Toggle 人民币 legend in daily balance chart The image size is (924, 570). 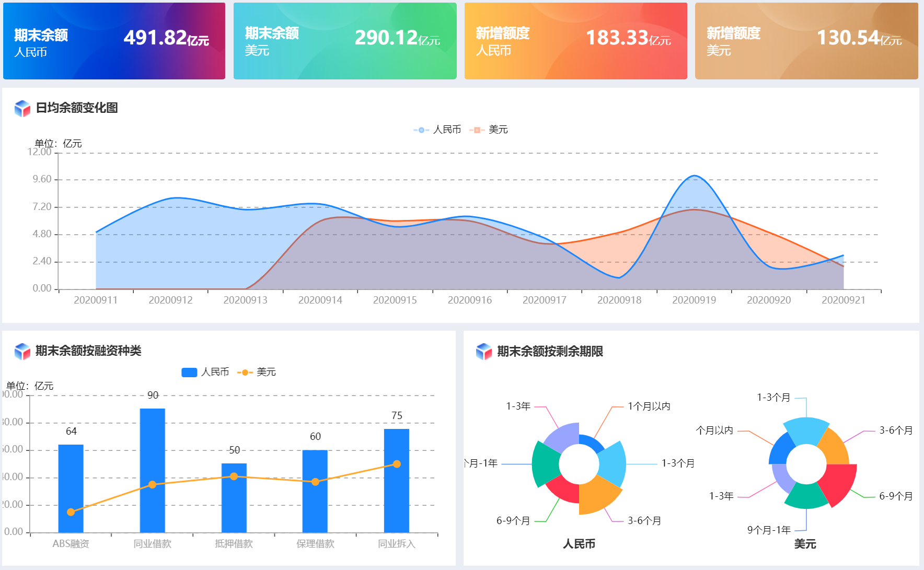[x=438, y=130]
